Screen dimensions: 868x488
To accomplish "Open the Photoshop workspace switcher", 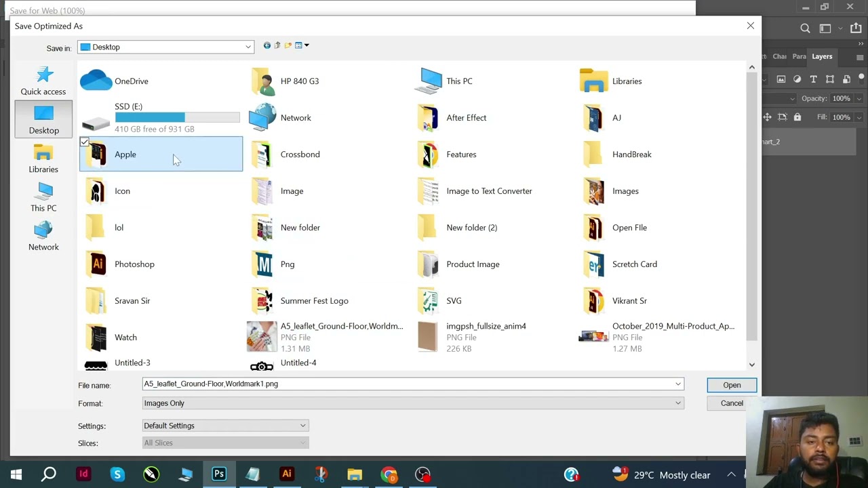I will point(825,28).
